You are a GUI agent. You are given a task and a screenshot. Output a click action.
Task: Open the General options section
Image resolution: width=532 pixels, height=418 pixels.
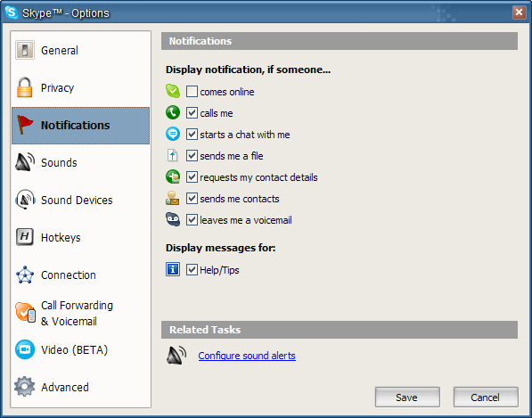[80, 50]
